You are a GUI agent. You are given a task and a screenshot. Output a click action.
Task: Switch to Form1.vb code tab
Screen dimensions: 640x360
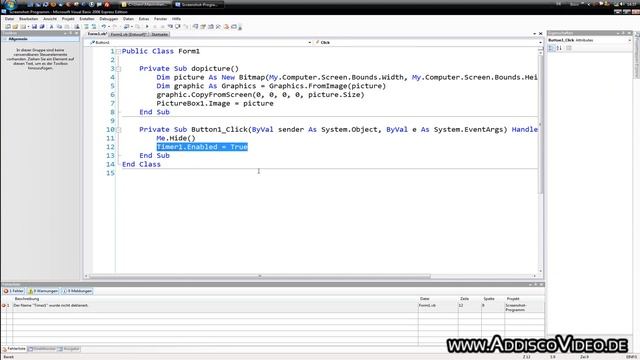pos(97,34)
